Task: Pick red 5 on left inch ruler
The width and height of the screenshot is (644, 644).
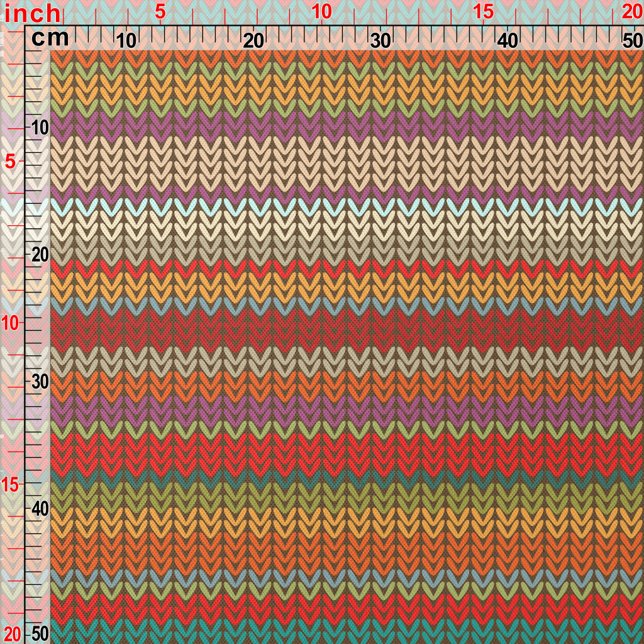Action: click(11, 162)
